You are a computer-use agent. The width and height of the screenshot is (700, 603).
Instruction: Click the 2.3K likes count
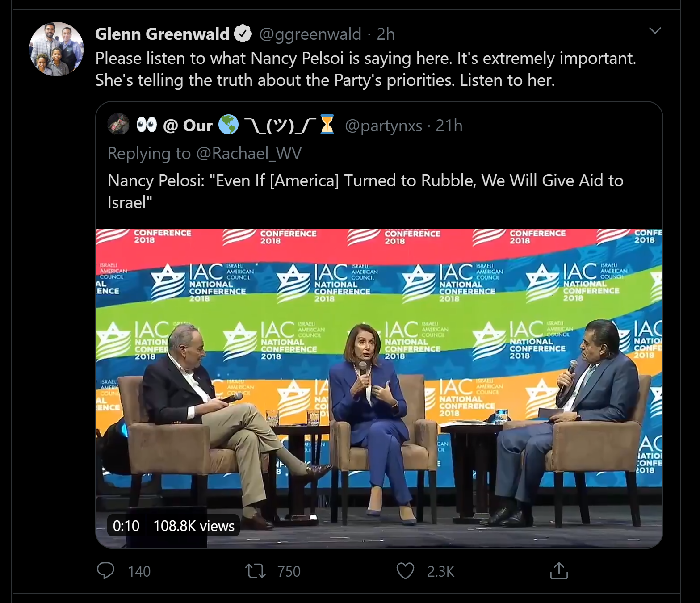click(440, 571)
